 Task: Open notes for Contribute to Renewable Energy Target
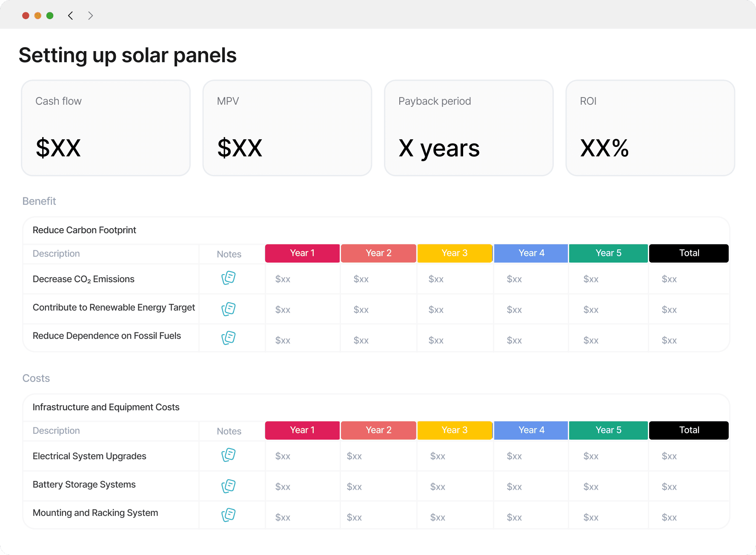(x=229, y=309)
